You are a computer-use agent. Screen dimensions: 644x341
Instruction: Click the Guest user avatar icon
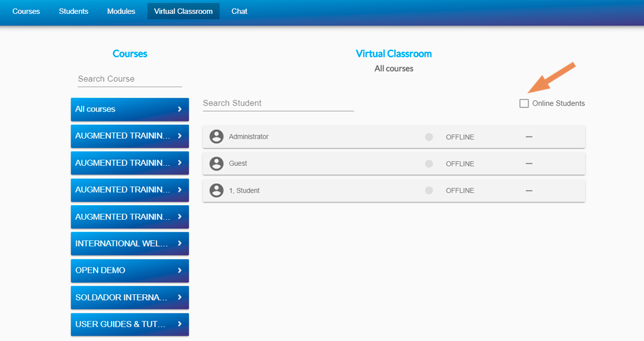click(216, 164)
